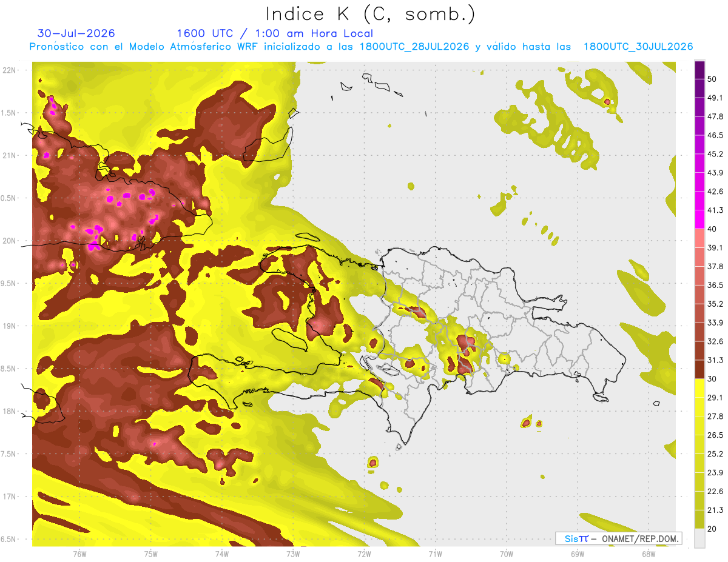Screen dimensions: 728x562
Task: Click the color scale value 23.9
Action: [715, 473]
